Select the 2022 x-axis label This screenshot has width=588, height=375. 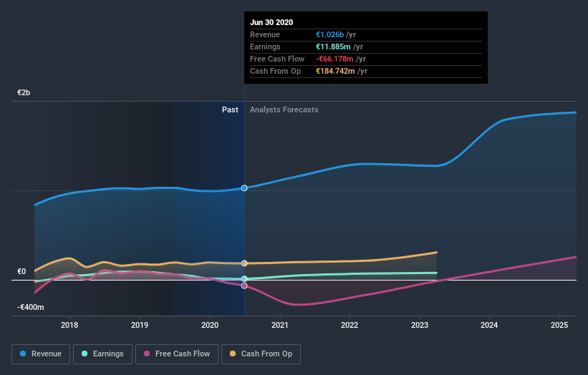pos(350,325)
